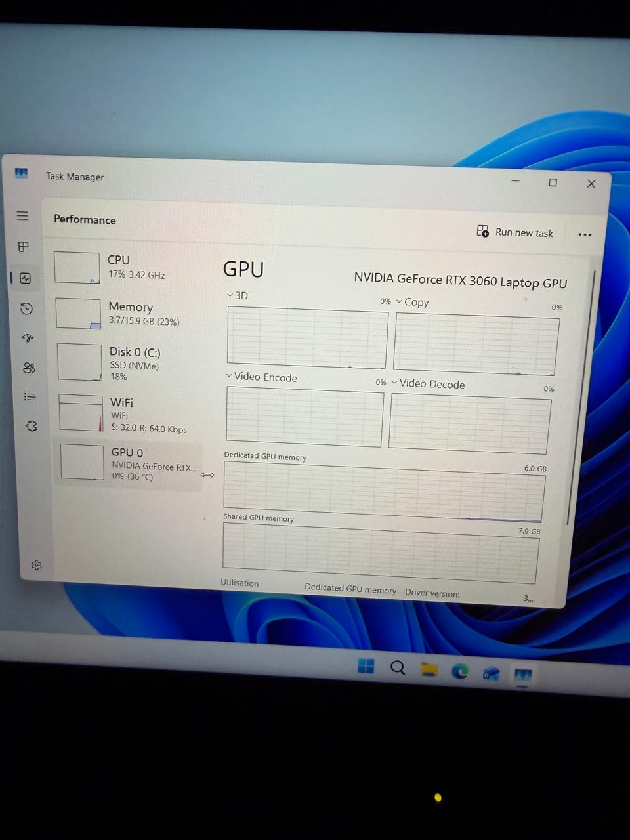This screenshot has width=630, height=840.
Task: Open taskbar Search
Action: (x=398, y=667)
